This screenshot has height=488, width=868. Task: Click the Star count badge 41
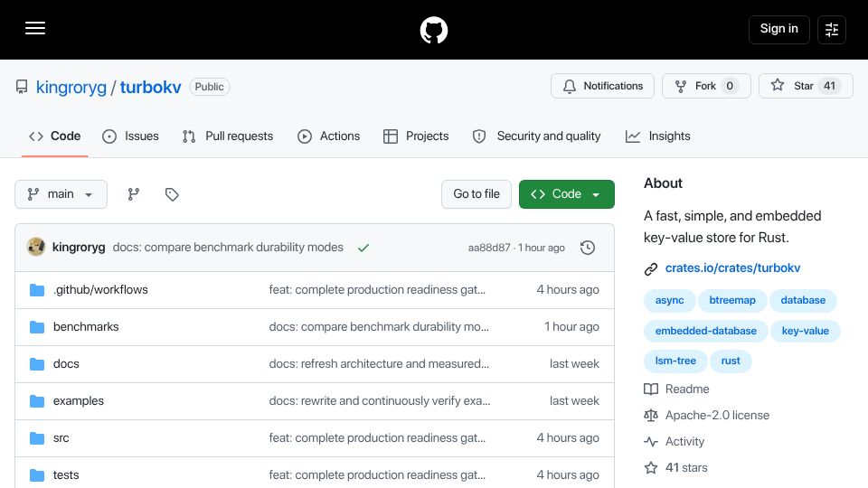pyautogui.click(x=829, y=86)
